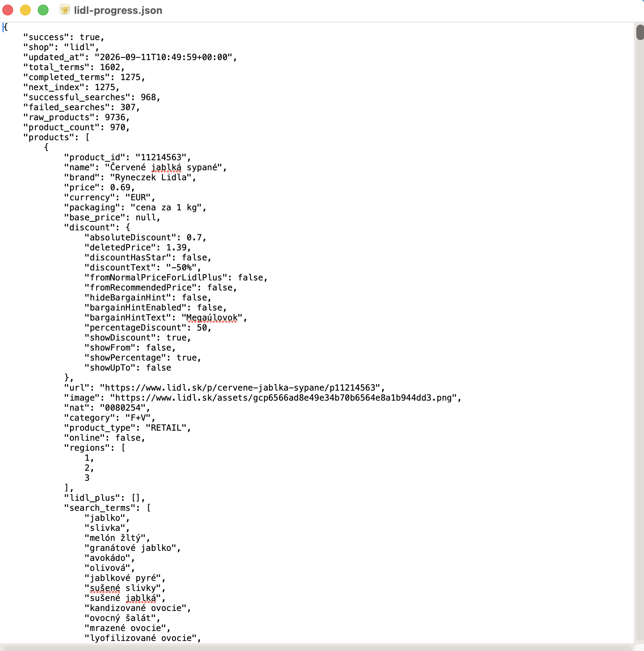The height and width of the screenshot is (651, 644).
Task: Click the raw_products value 9736
Action: tap(115, 117)
